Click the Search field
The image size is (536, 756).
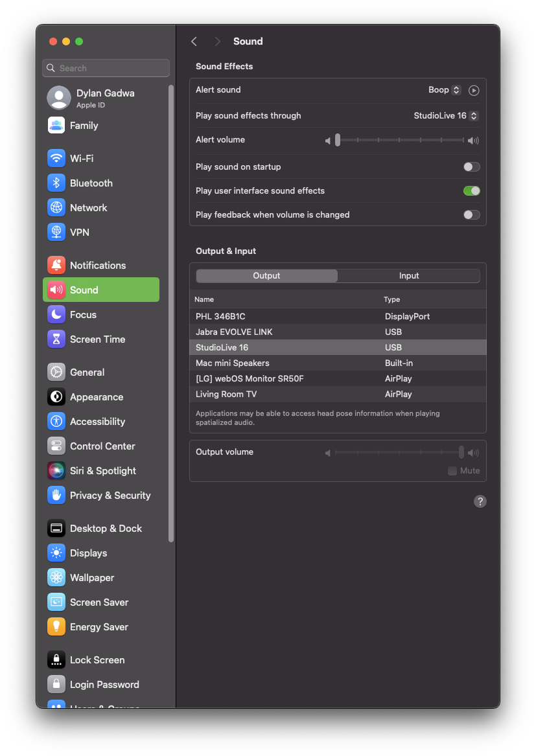(x=106, y=68)
